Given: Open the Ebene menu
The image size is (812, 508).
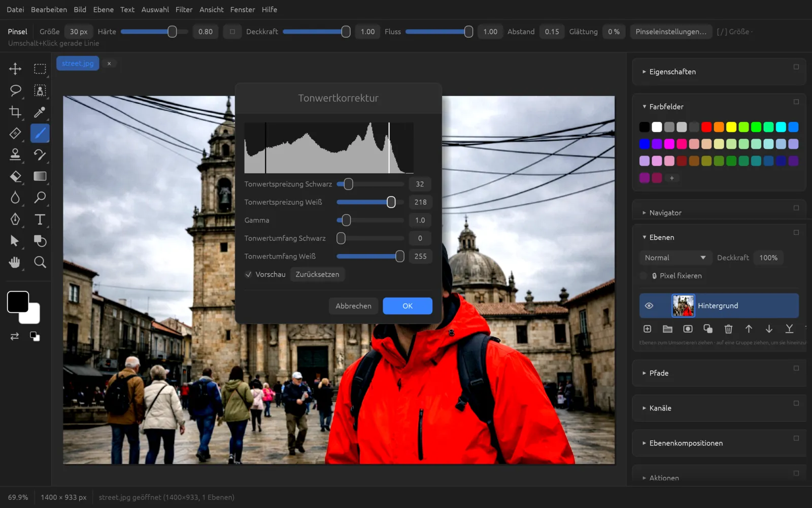Looking at the screenshot, I should 104,10.
